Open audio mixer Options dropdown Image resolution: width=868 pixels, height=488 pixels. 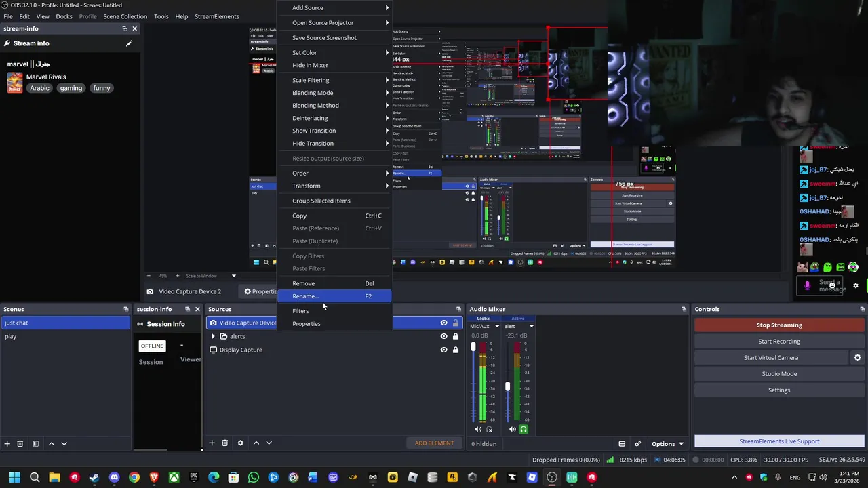point(667,444)
